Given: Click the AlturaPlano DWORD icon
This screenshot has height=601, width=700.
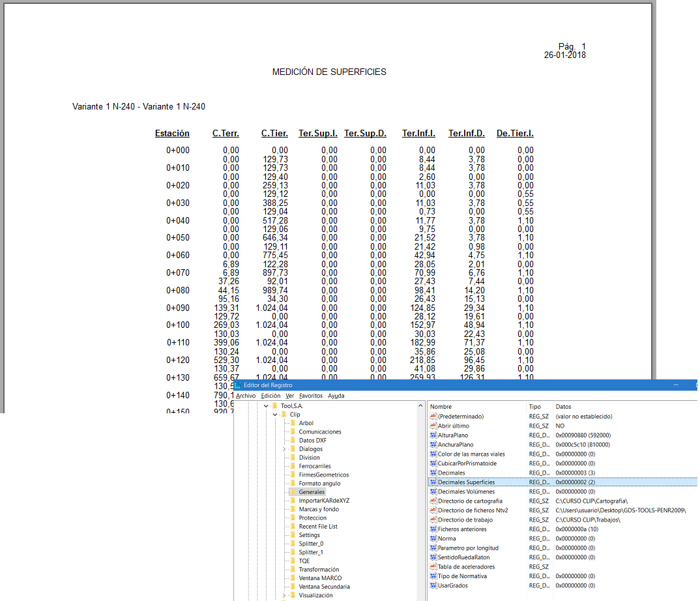Looking at the screenshot, I should click(433, 435).
